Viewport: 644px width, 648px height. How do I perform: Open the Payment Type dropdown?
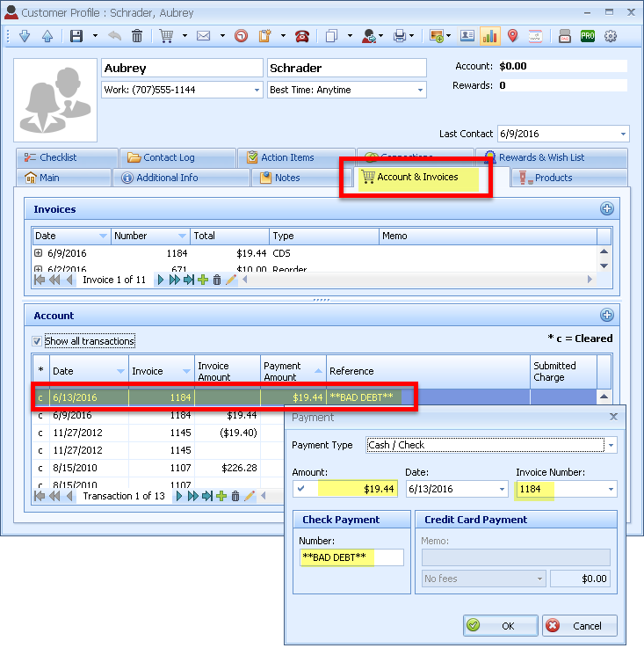point(611,445)
